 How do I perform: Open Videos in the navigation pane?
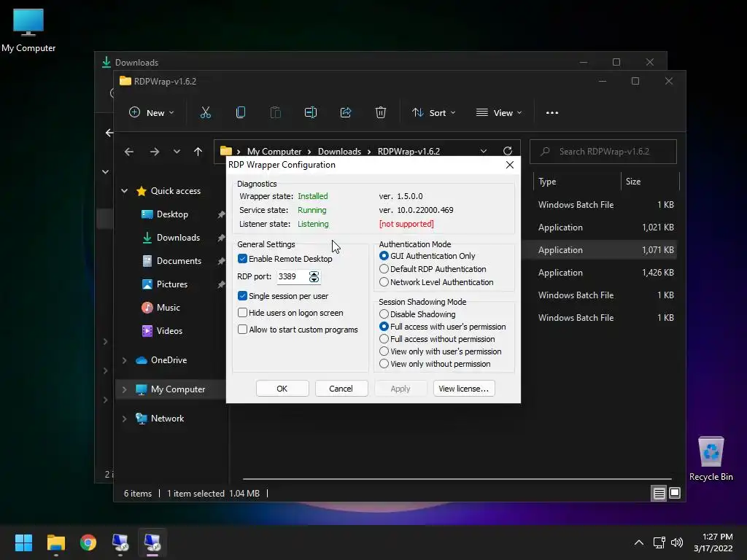coord(169,331)
